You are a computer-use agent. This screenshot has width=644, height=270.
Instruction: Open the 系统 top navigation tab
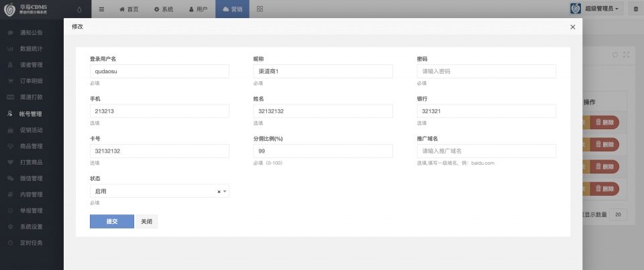(x=164, y=9)
